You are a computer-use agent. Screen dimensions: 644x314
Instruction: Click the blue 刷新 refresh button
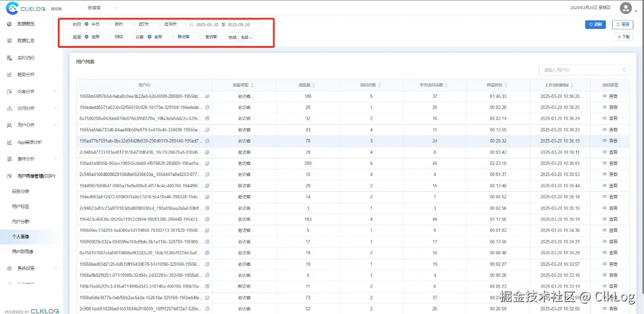tap(596, 24)
